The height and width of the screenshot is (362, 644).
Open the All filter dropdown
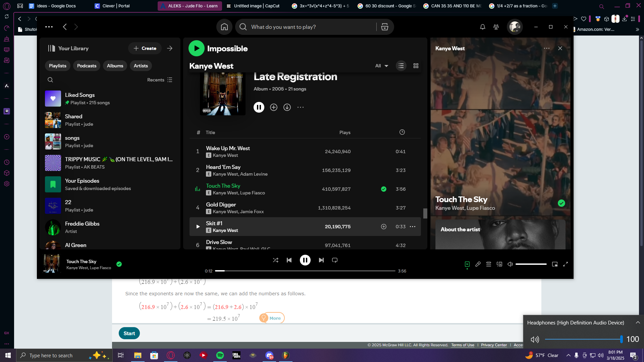(x=382, y=66)
